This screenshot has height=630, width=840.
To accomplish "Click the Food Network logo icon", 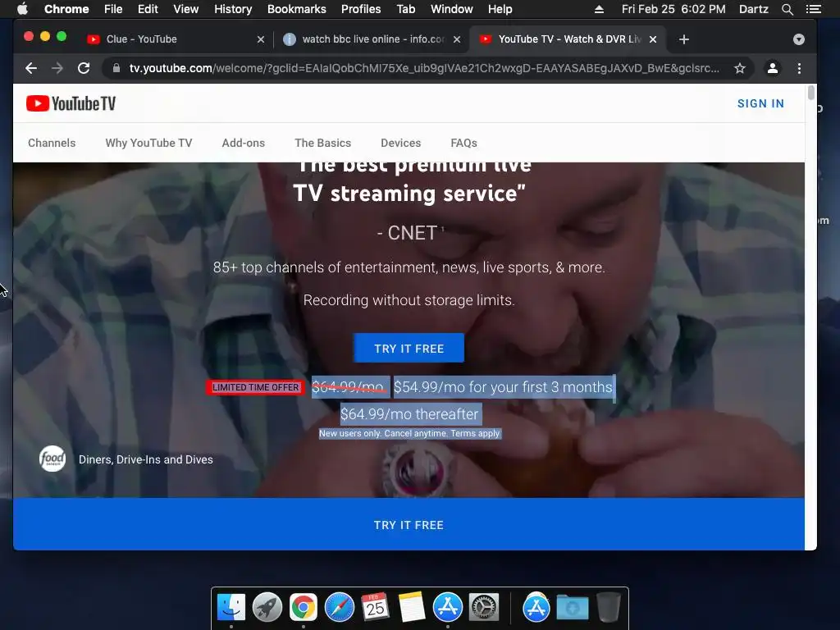I will (52, 459).
